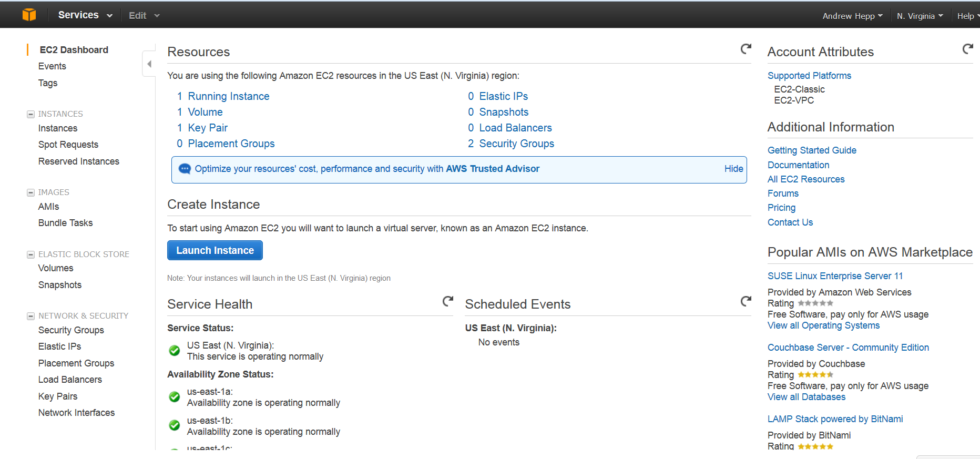Open Volumes in the sidebar

tap(56, 268)
